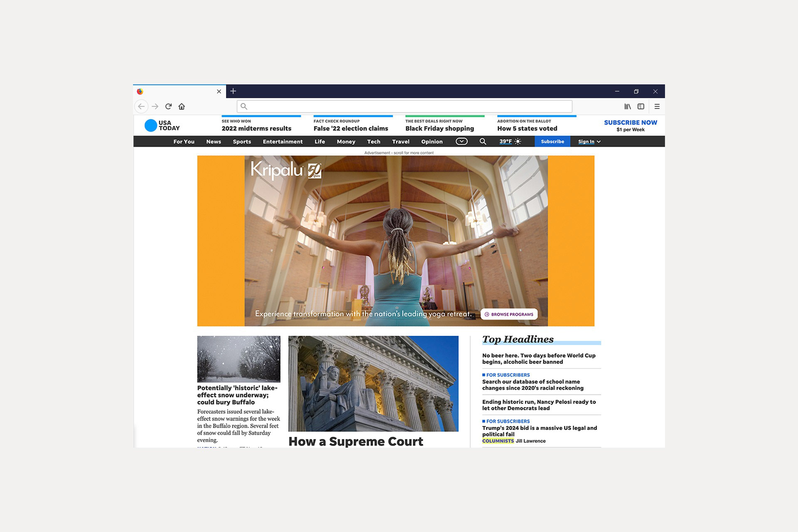
Task: Open the How a Supreme Court headline
Action: tap(356, 441)
